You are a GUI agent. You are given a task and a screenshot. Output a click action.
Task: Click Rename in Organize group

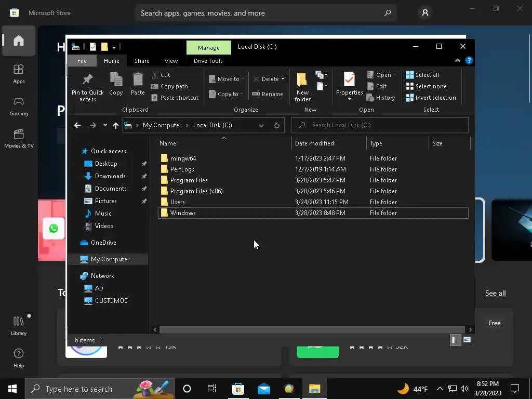[268, 94]
